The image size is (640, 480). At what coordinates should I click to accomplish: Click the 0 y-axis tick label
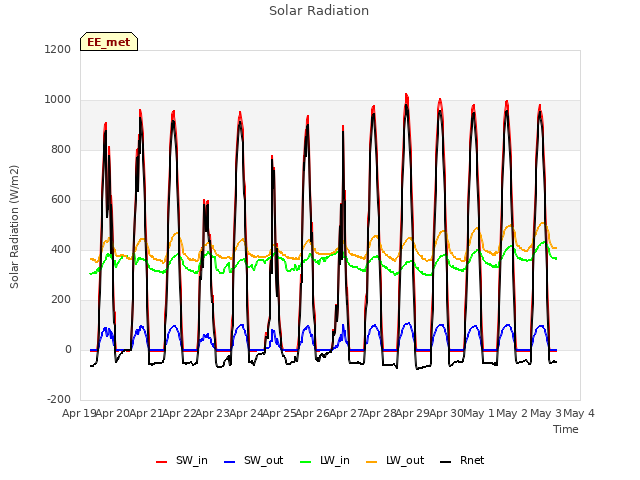coord(68,349)
